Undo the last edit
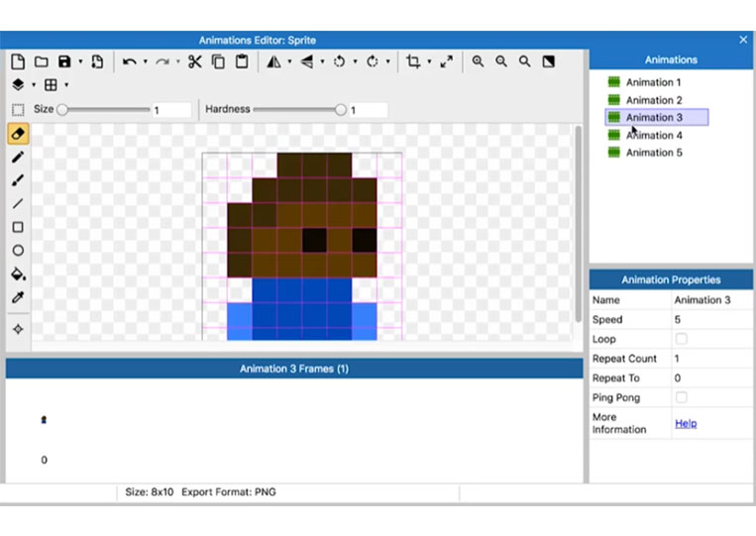 pyautogui.click(x=129, y=61)
